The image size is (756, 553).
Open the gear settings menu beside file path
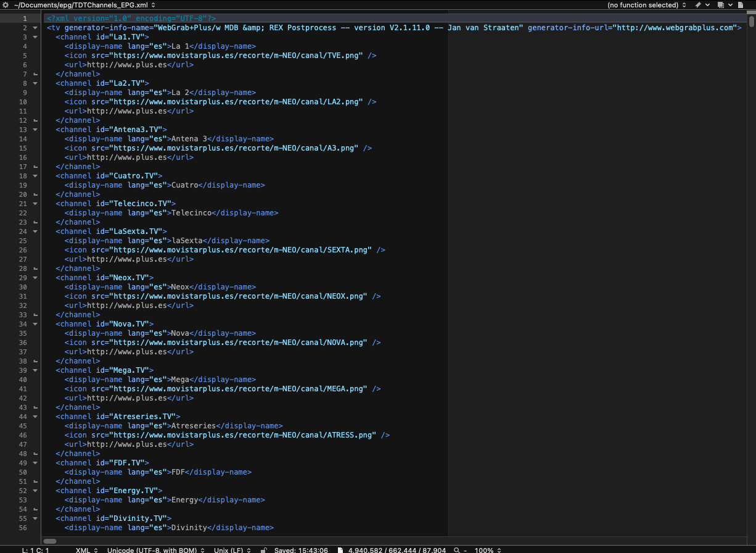coord(5,5)
